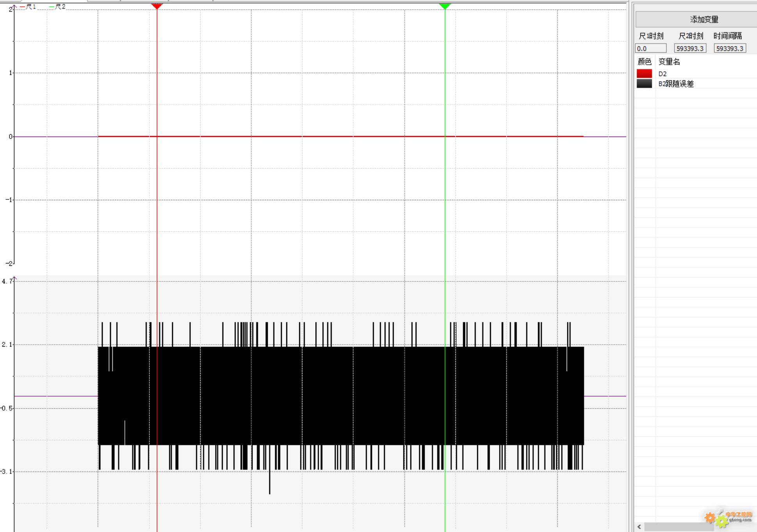
Task: Click the red D2 color swatch
Action: pyautogui.click(x=644, y=73)
